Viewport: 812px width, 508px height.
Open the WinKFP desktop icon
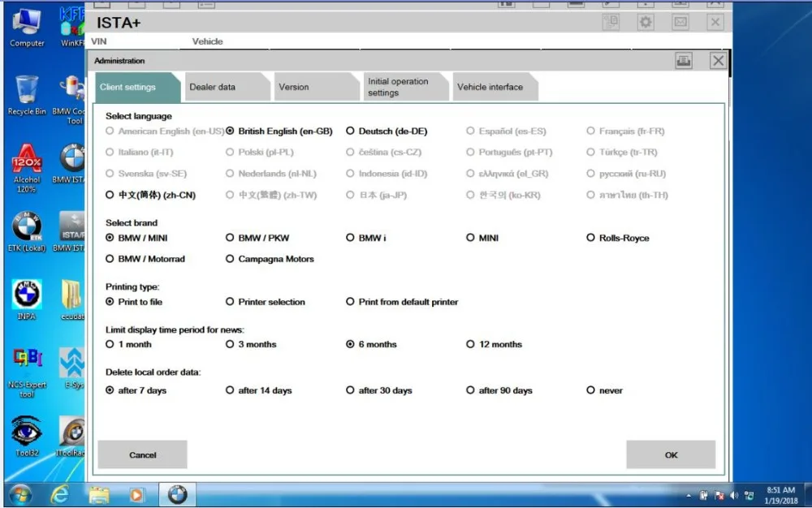[x=72, y=28]
